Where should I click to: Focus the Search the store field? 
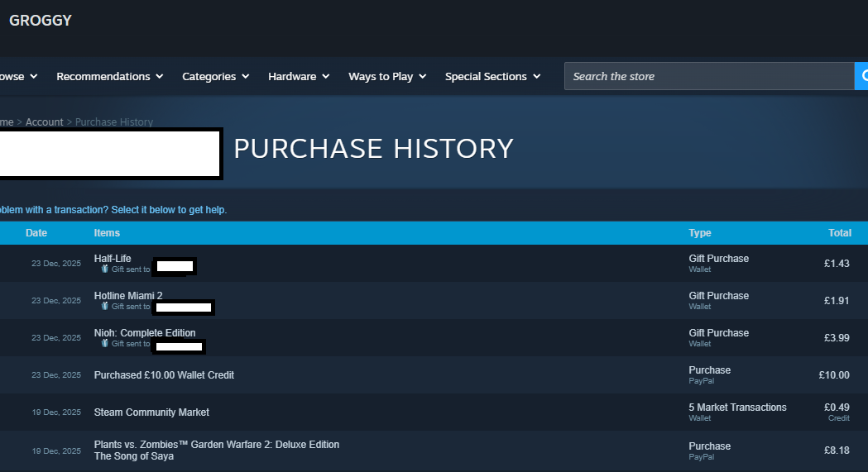[x=709, y=76]
